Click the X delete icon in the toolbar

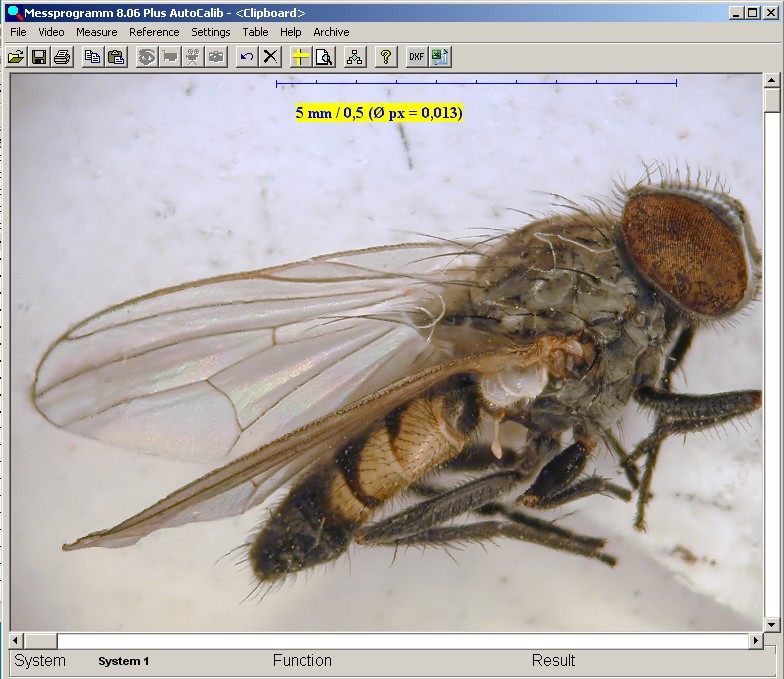270,57
